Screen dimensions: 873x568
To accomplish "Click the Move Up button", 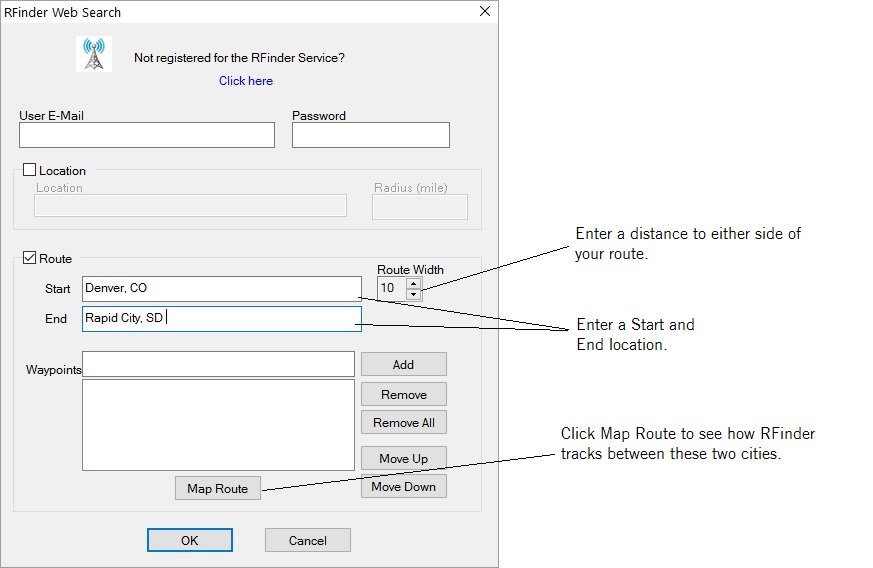I will (x=404, y=458).
